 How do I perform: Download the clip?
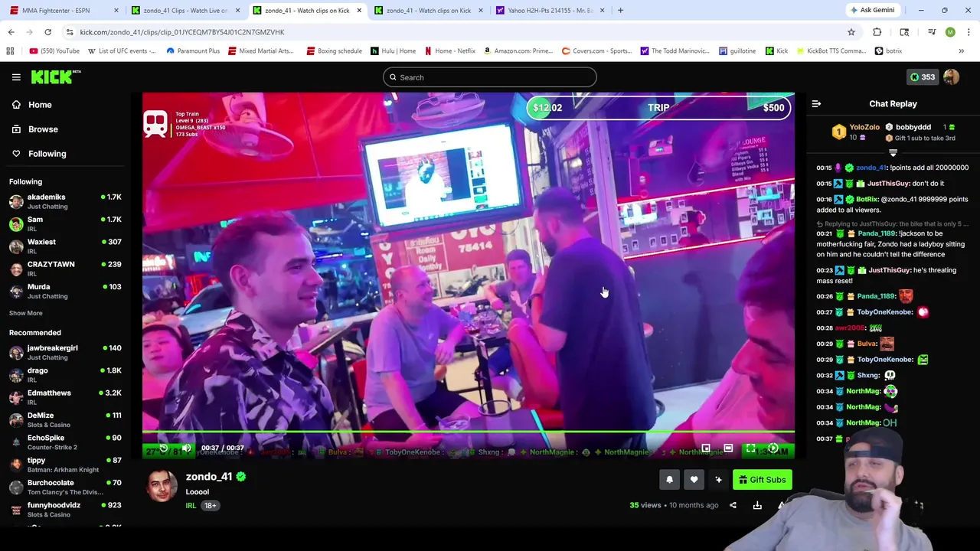[x=757, y=505]
